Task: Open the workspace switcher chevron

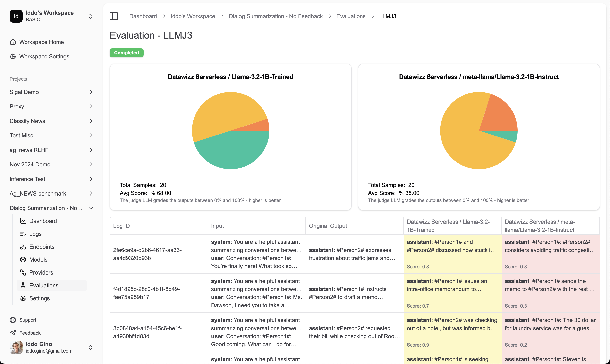Action: coord(90,16)
